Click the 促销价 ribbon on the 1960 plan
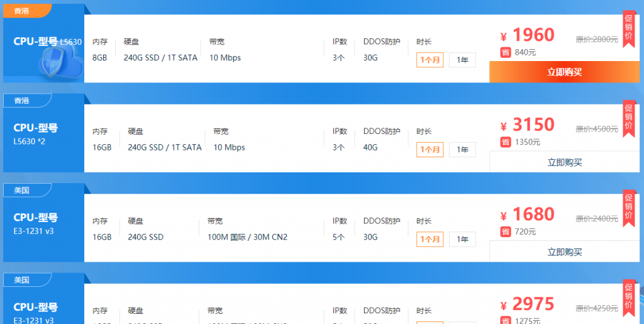The height and width of the screenshot is (324, 644). [x=628, y=29]
